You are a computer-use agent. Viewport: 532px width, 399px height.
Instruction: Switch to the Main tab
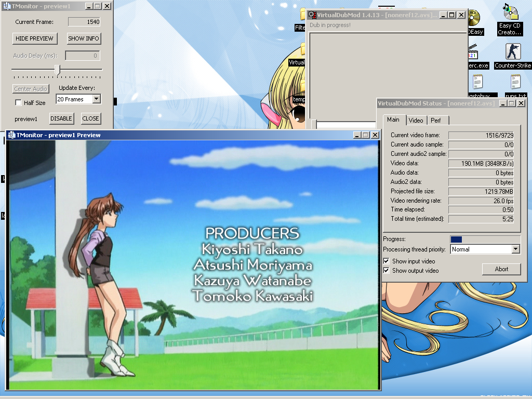coord(393,119)
